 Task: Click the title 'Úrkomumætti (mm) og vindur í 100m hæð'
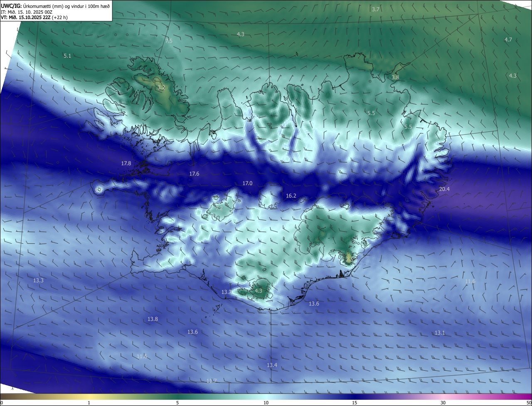[x=66, y=6]
